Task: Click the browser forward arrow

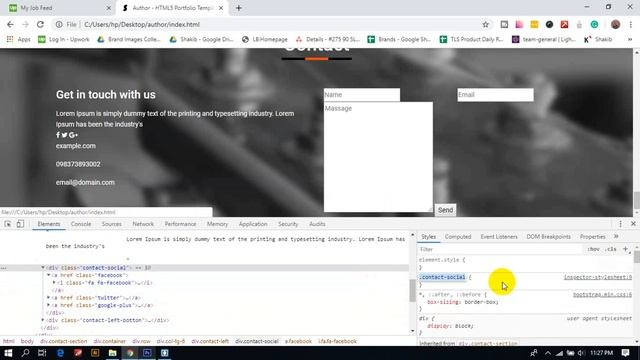Action: pos(25,24)
